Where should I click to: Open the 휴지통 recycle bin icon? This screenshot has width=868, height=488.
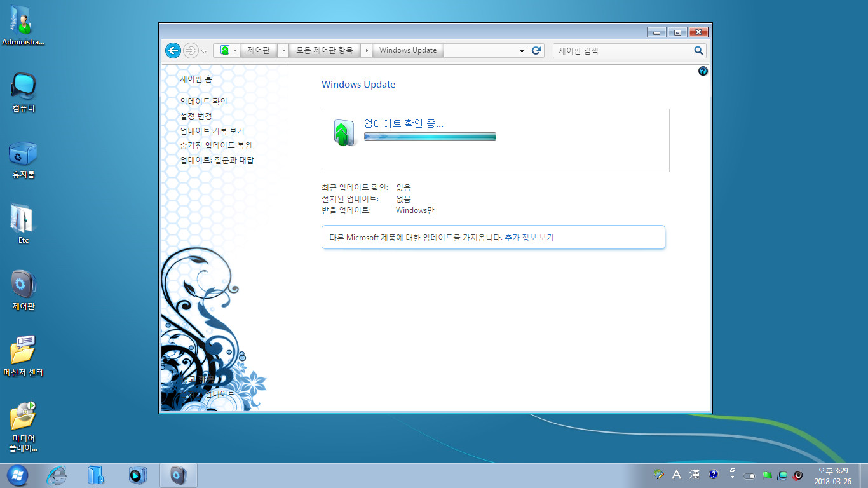pyautogui.click(x=24, y=159)
